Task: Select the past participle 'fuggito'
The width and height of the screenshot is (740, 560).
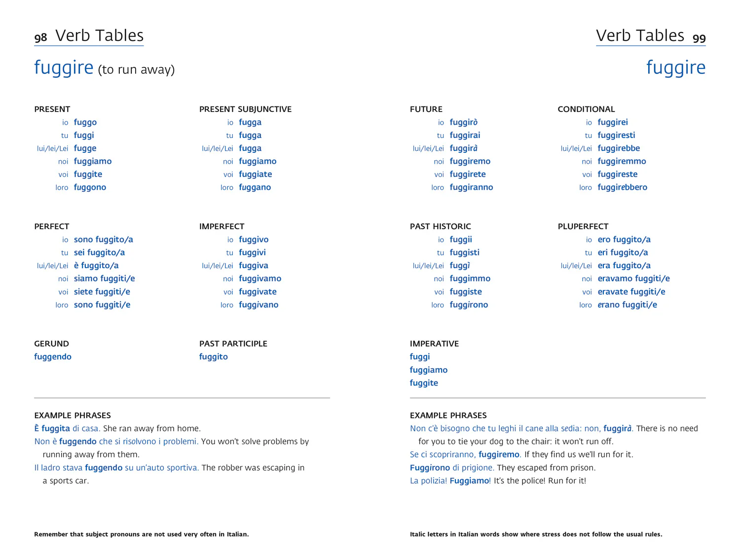Action: click(214, 357)
